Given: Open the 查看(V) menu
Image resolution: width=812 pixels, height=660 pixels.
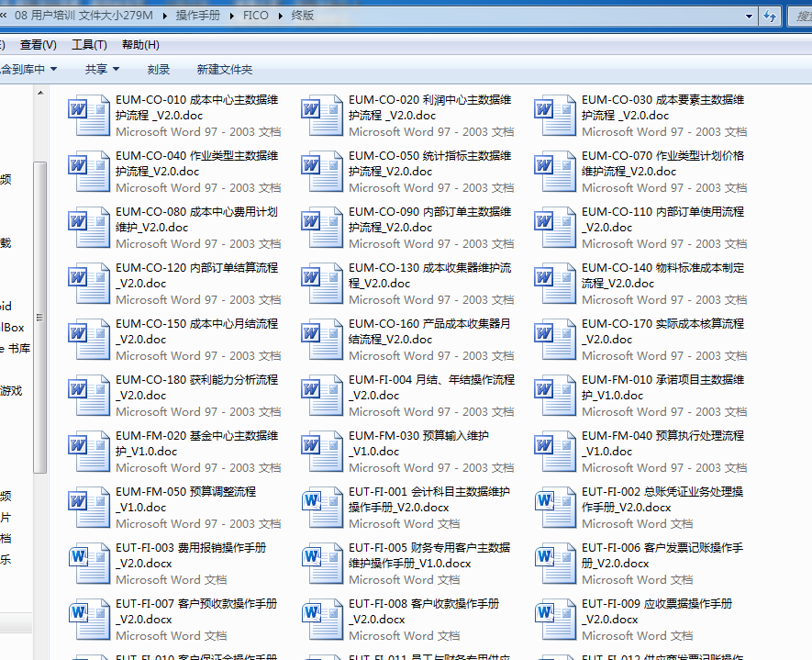Looking at the screenshot, I should tap(38, 45).
